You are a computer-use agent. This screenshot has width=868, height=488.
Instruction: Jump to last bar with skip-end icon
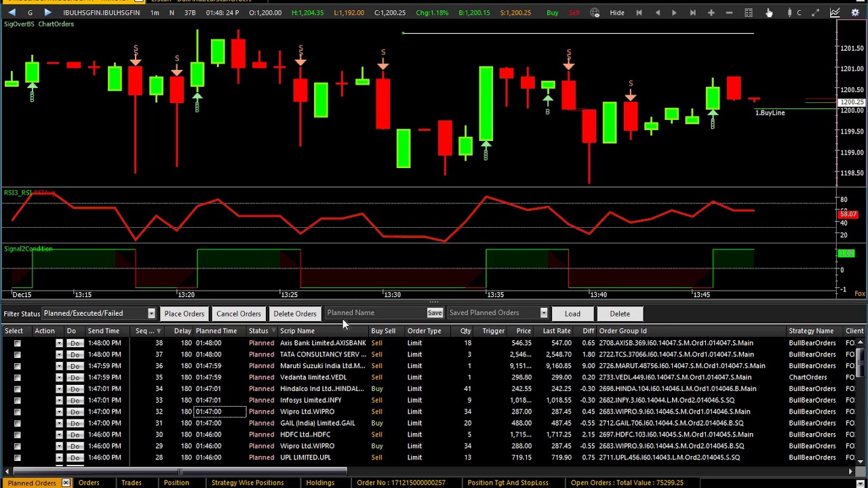(x=692, y=13)
